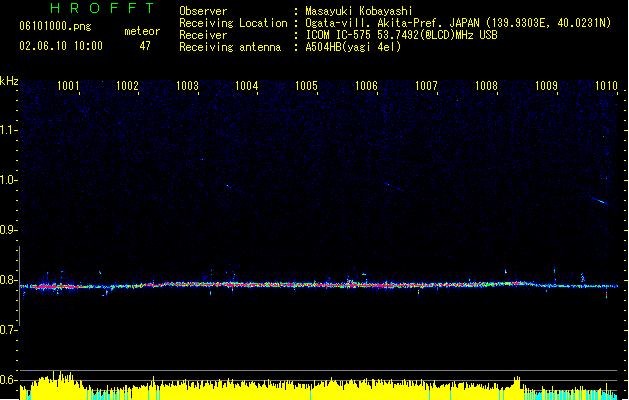629x400 pixels.
Task: Click the 'Observer' field label
Action: point(203,11)
